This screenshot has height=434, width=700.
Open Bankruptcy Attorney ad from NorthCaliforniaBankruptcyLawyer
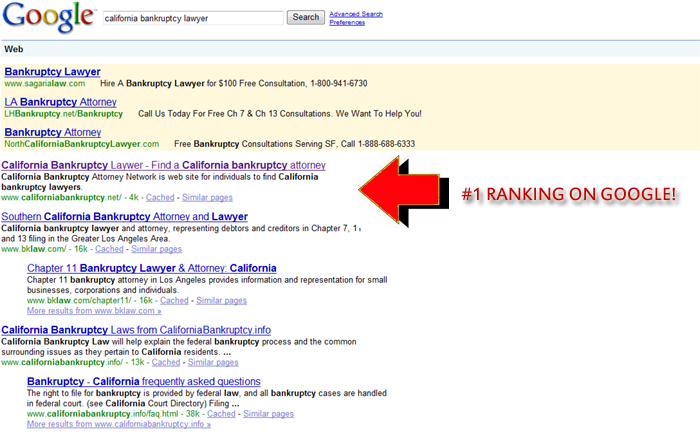point(53,132)
